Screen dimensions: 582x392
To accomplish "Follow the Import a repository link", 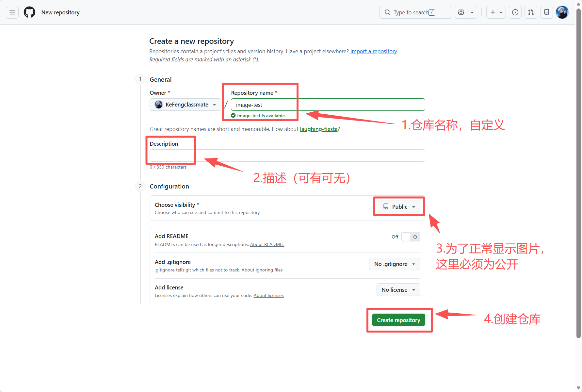I will pos(374,51).
